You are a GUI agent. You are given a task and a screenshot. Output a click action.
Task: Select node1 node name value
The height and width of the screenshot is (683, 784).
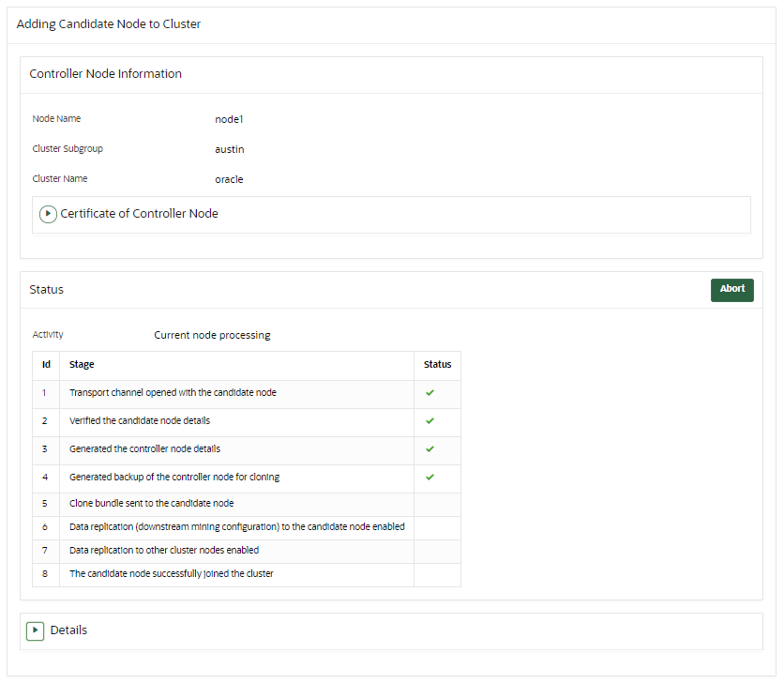229,119
